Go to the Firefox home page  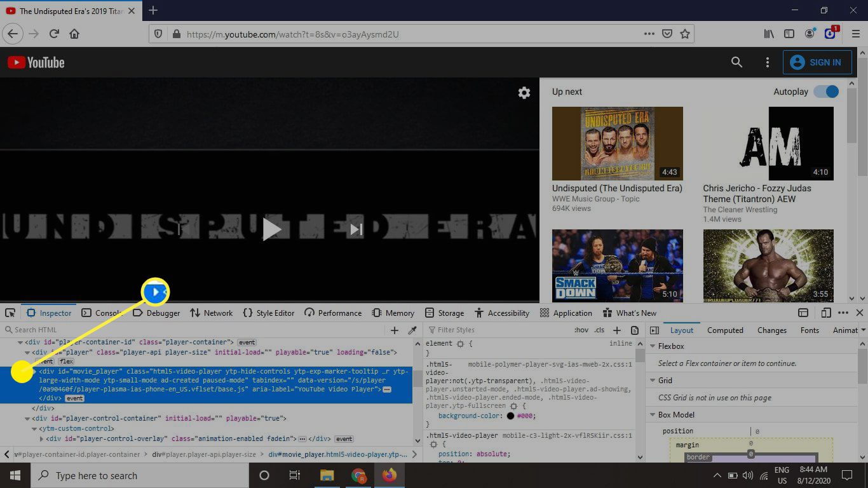(x=74, y=34)
